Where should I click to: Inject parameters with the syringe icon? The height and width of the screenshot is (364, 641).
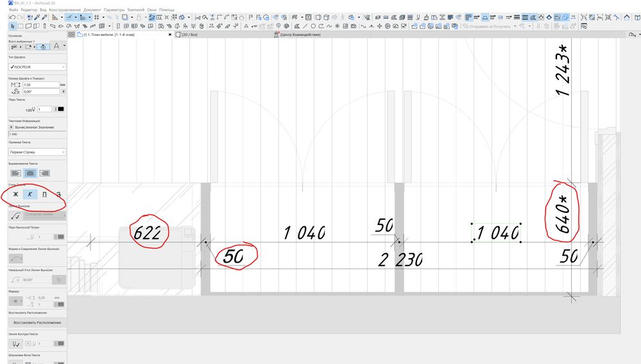(x=44, y=17)
